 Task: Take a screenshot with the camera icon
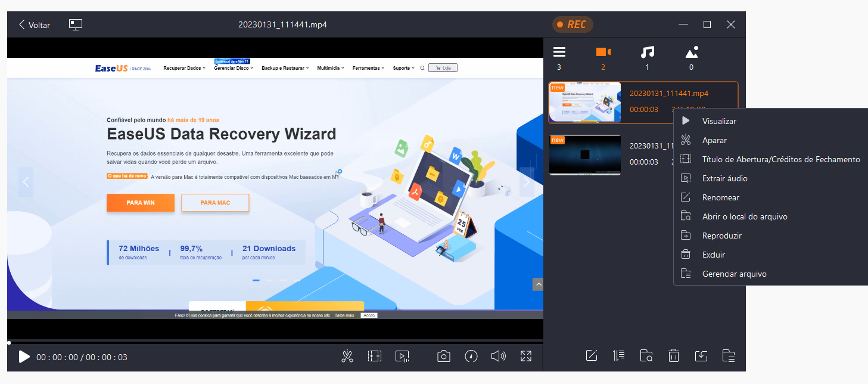(x=444, y=357)
